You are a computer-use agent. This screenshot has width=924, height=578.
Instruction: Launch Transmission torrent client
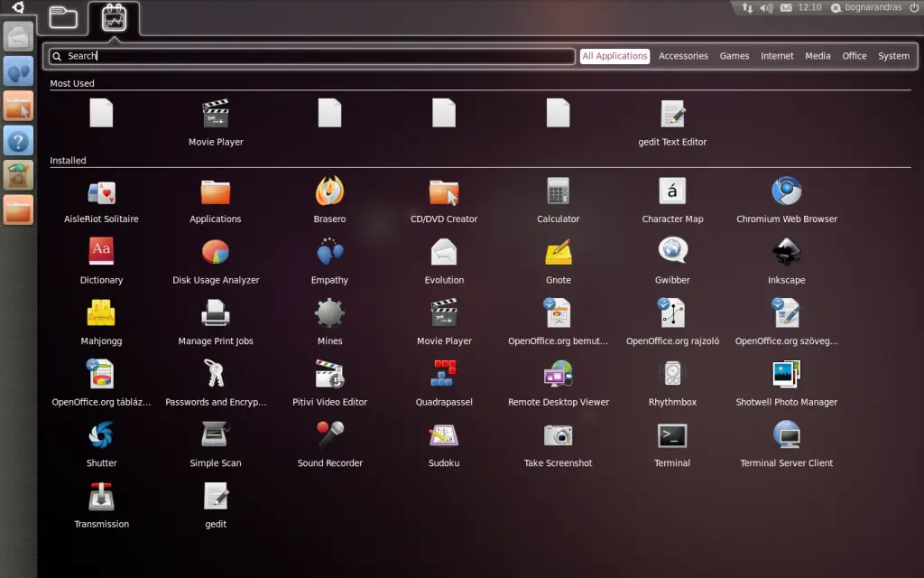[101, 506]
